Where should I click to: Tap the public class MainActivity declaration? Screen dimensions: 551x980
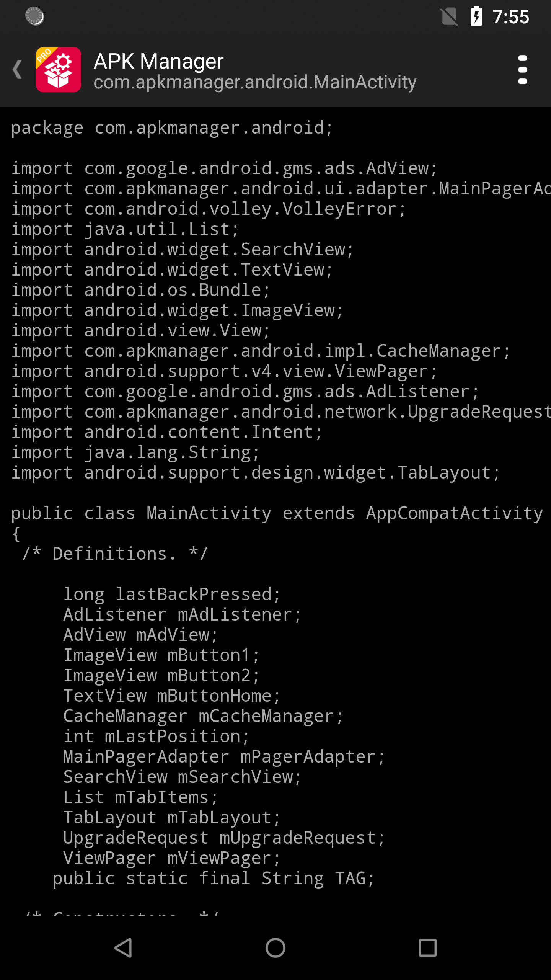[277, 514]
